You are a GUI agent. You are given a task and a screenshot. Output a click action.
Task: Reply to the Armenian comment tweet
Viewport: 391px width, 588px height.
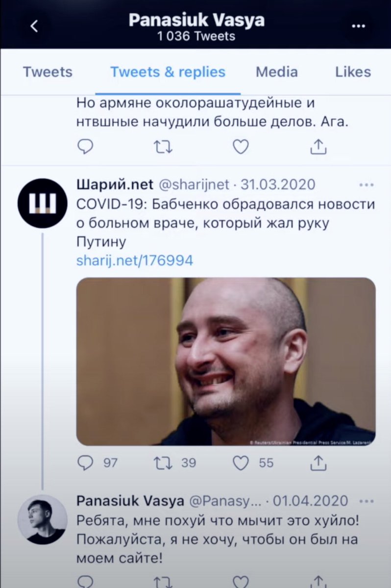[x=85, y=147]
